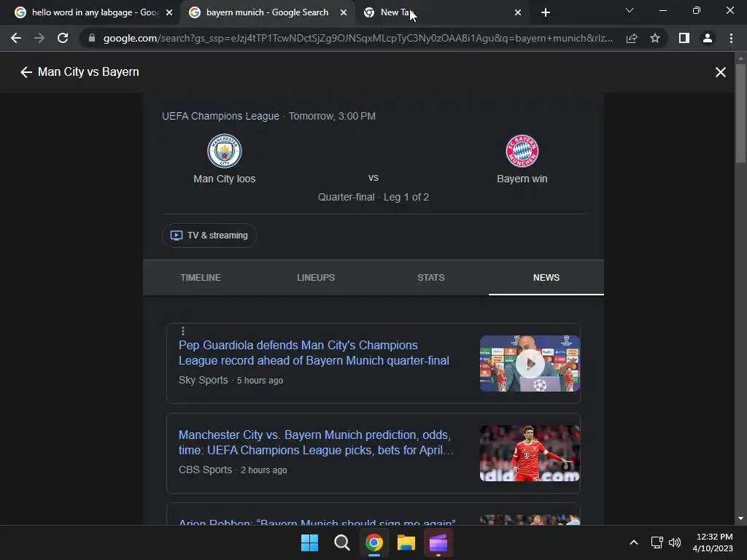
Task: Open the Pep Guardiola Champions League article
Action: click(314, 353)
